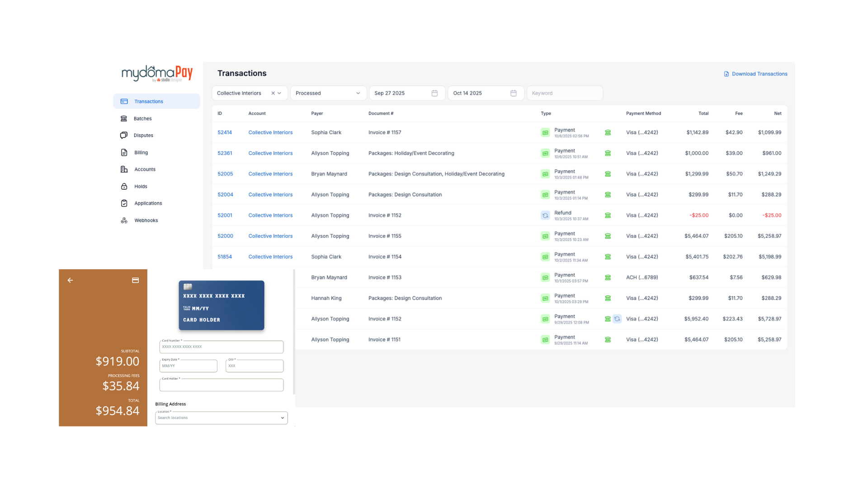Expand the Processed status dropdown

[358, 93]
